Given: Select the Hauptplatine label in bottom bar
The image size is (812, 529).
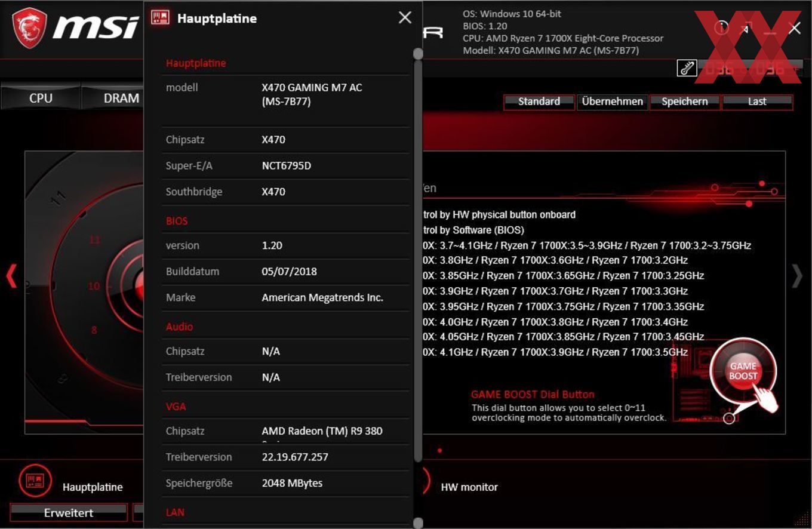Looking at the screenshot, I should [93, 487].
